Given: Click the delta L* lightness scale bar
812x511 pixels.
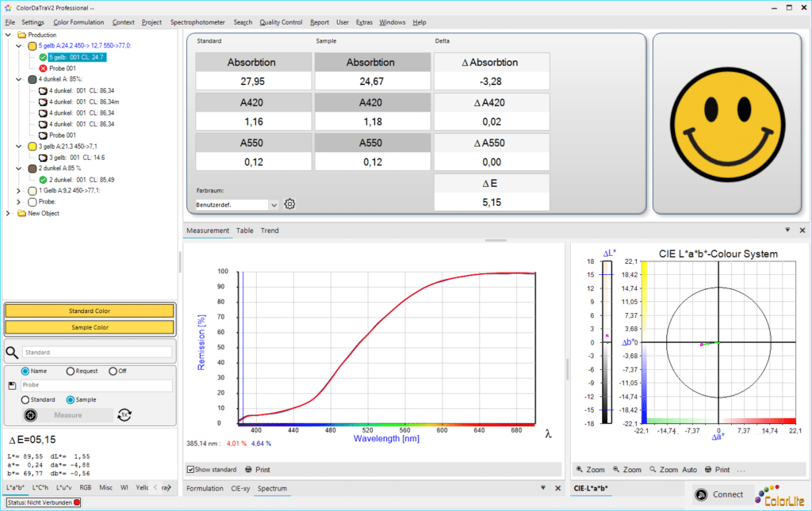Looking at the screenshot, I should 607,342.
